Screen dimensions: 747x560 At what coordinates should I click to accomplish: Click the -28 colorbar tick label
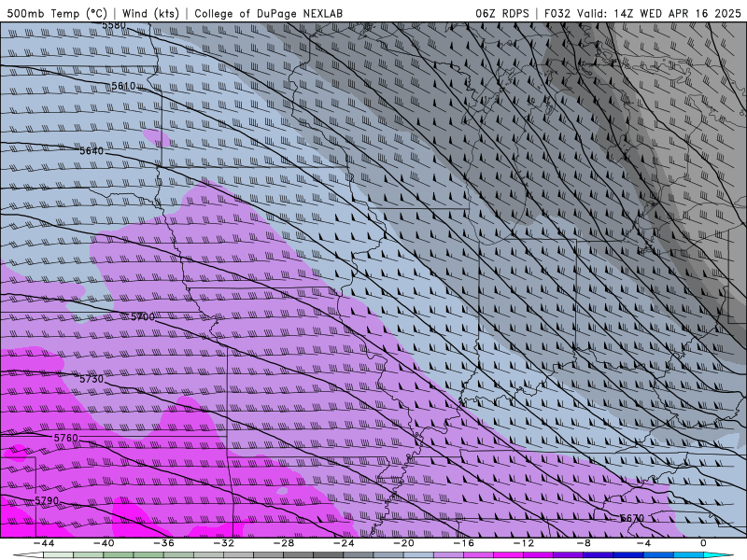click(x=284, y=543)
